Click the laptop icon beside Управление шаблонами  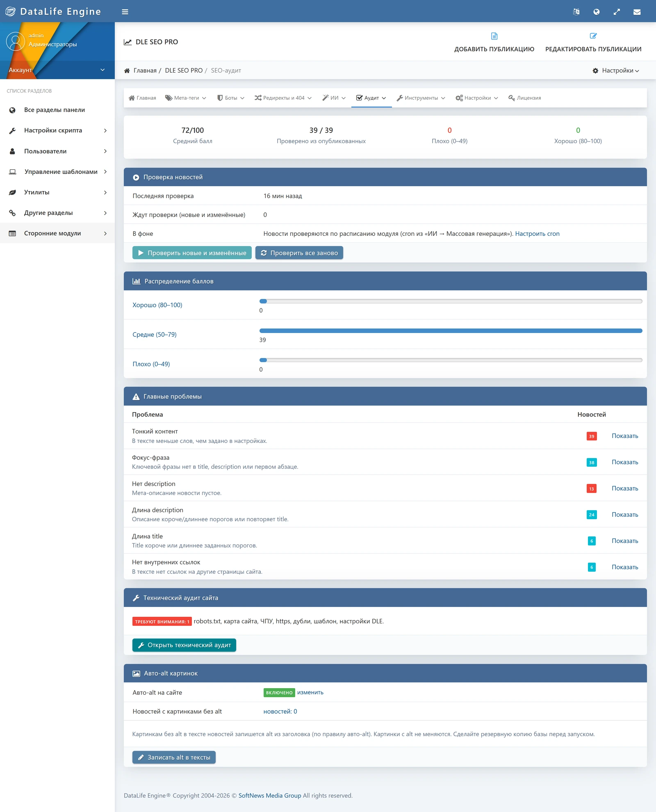(13, 172)
